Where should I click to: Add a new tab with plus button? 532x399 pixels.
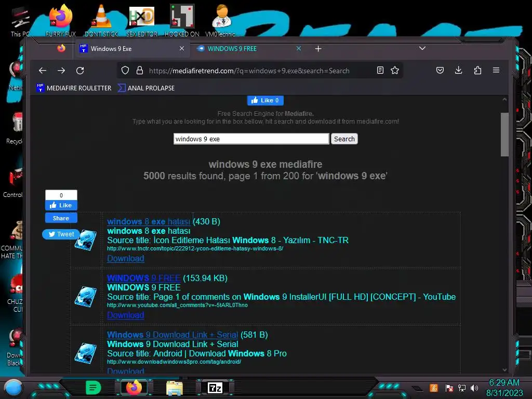coord(318,49)
